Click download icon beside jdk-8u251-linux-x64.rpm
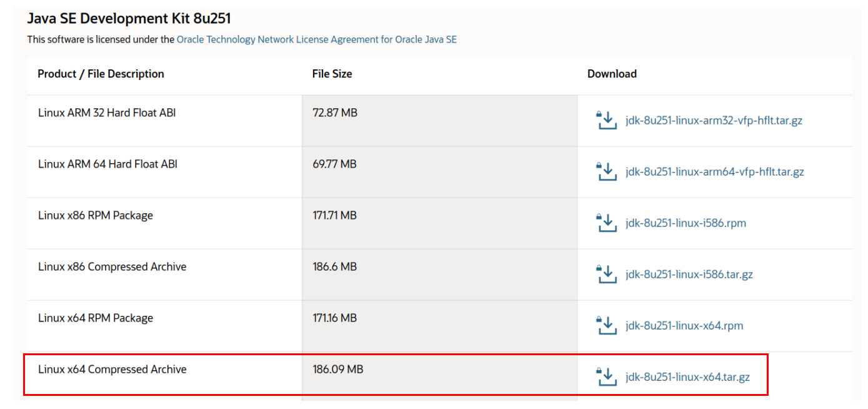Viewport: 868px width, 409px height. click(606, 325)
